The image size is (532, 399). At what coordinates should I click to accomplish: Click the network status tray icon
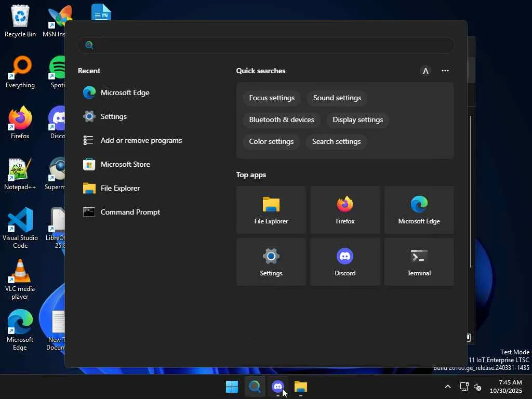464,387
